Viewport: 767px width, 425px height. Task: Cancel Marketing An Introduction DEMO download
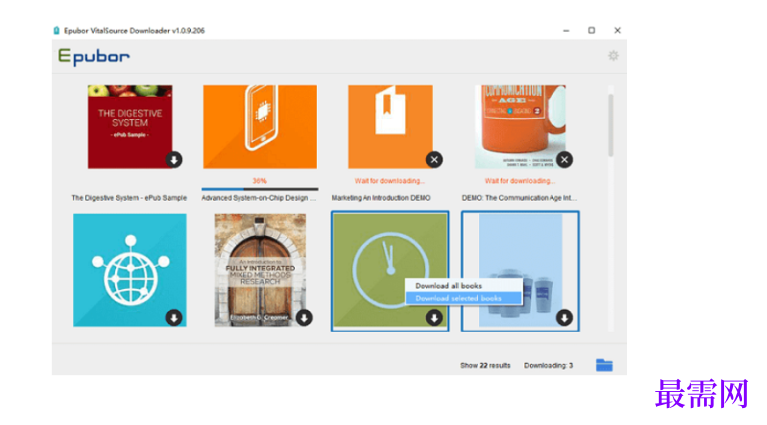click(x=434, y=159)
